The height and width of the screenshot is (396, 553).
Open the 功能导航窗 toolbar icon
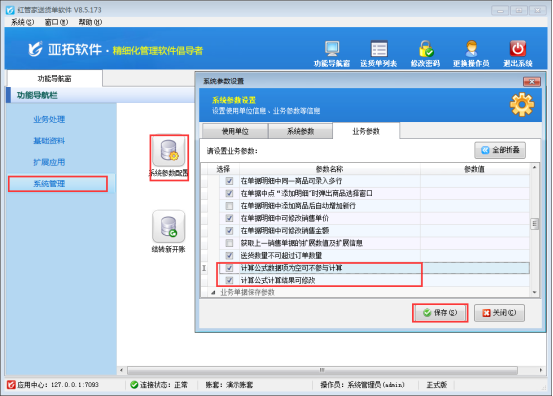(332, 49)
